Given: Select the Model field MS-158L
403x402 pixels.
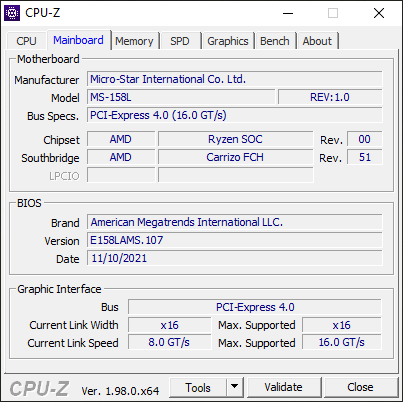Looking at the screenshot, I should click(181, 97).
